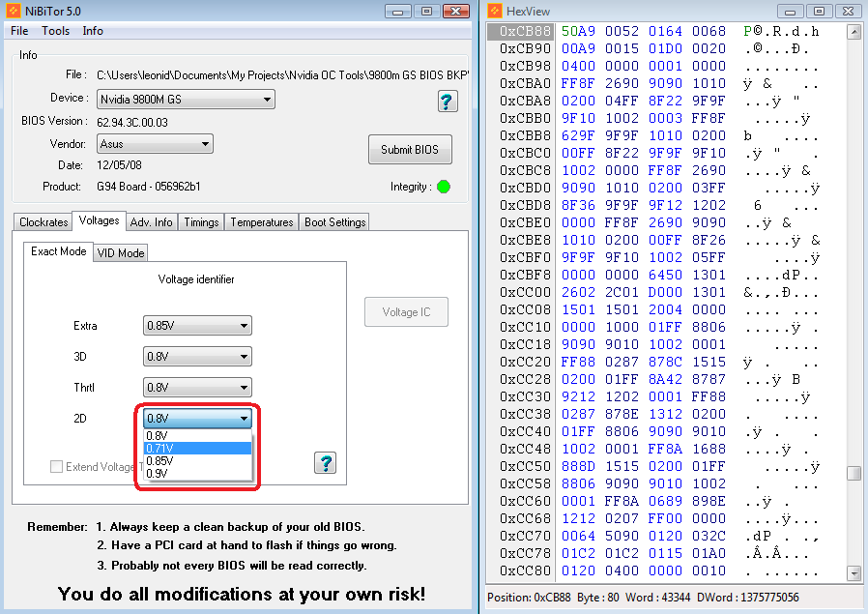Click HexView scrollbar down arrow
Screen dimensions: 868x614
pyautogui.click(x=854, y=572)
